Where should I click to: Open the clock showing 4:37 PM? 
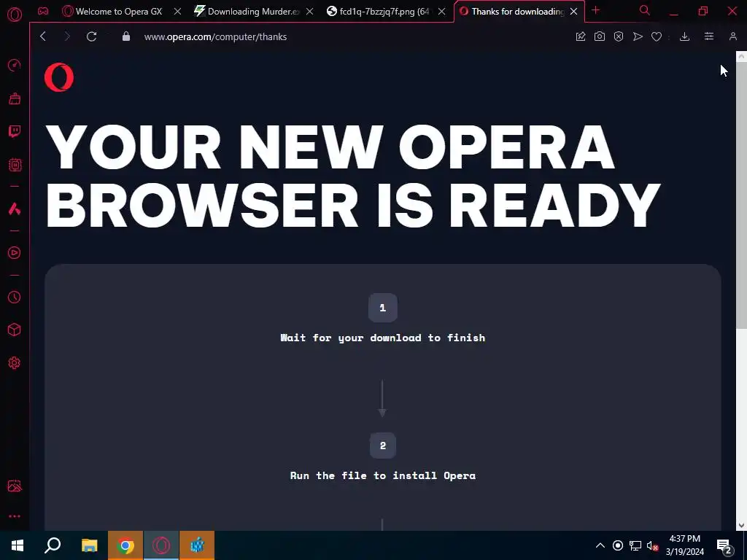click(684, 545)
